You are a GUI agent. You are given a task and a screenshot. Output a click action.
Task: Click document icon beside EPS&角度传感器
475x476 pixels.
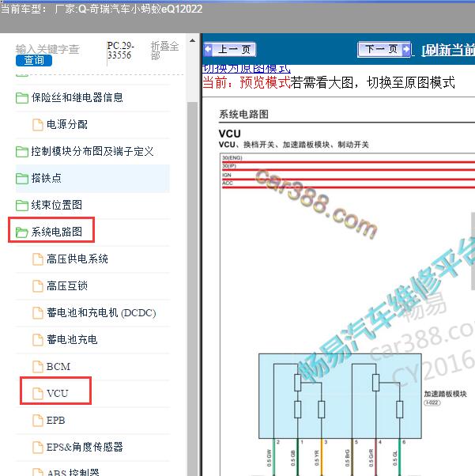pyautogui.click(x=38, y=448)
